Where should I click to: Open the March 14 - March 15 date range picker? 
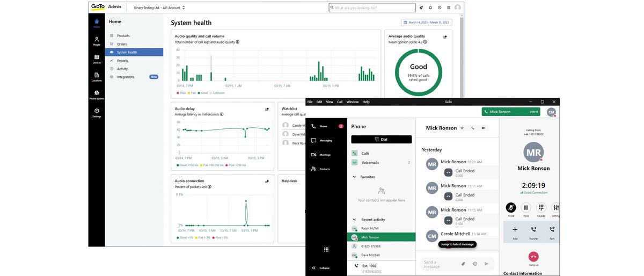(426, 23)
